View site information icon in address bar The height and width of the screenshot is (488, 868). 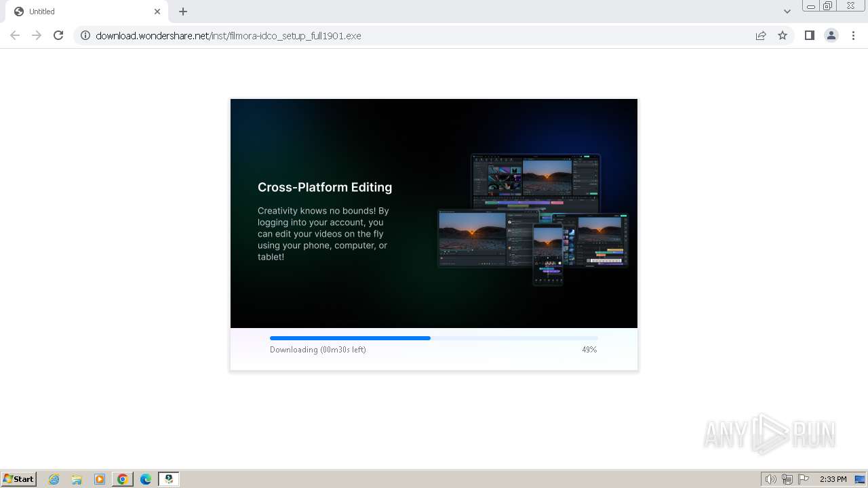coord(85,35)
